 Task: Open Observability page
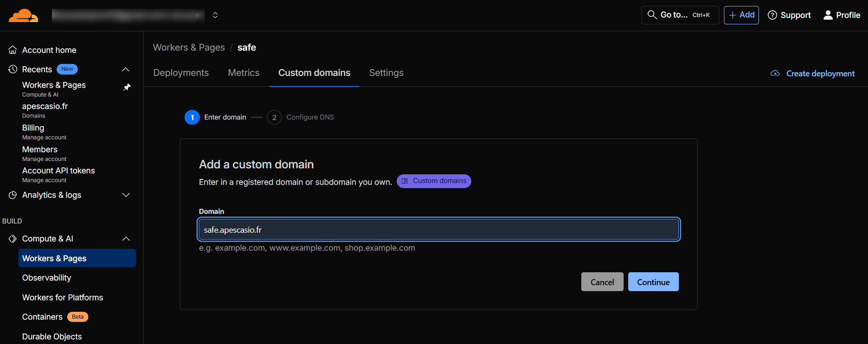pos(46,278)
